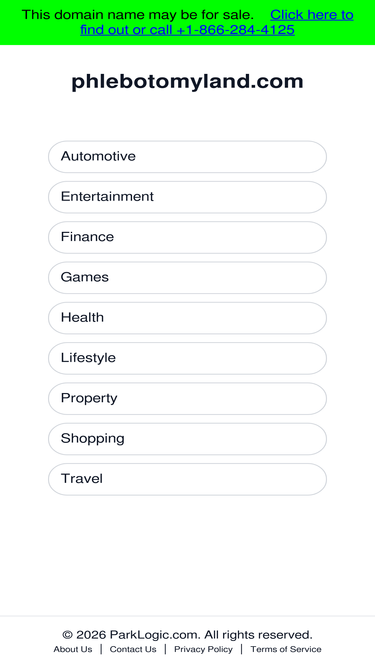375x667 pixels.
Task: View the Privacy Policy page
Action: tap(203, 649)
